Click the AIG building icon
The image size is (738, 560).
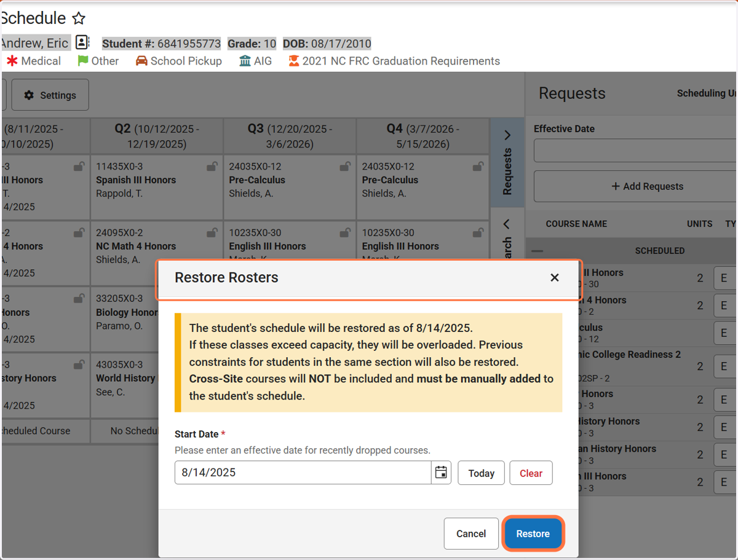[245, 61]
